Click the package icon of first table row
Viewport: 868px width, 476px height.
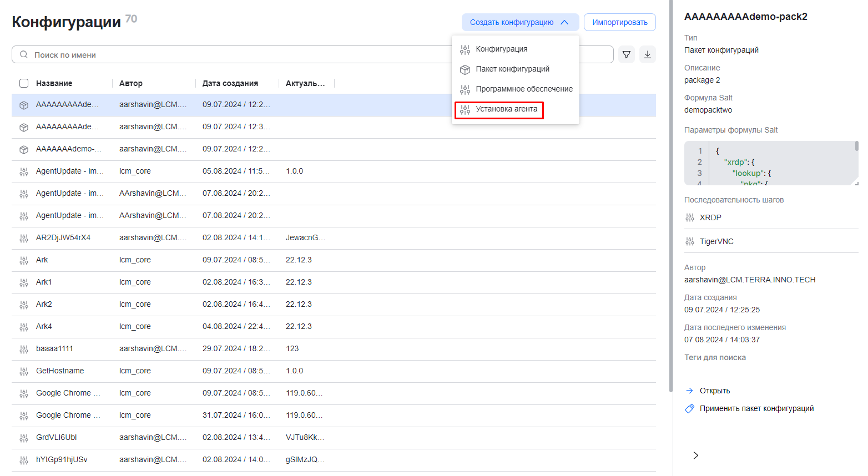coord(24,105)
